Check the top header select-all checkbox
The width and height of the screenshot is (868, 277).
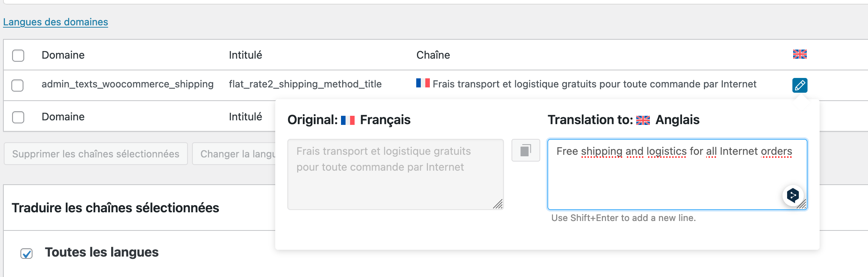tap(18, 55)
